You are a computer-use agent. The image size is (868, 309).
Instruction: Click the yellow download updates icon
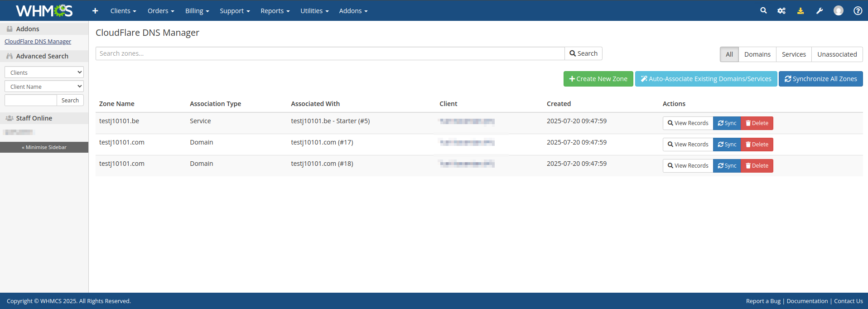[x=800, y=11]
